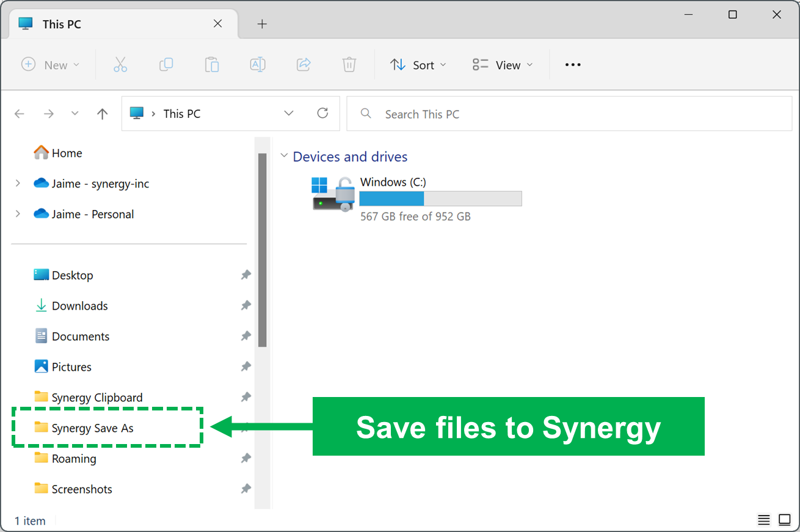Image resolution: width=800 pixels, height=532 pixels.
Task: Unpin Synergy Clipboard using its pin icon
Action: [x=245, y=398]
